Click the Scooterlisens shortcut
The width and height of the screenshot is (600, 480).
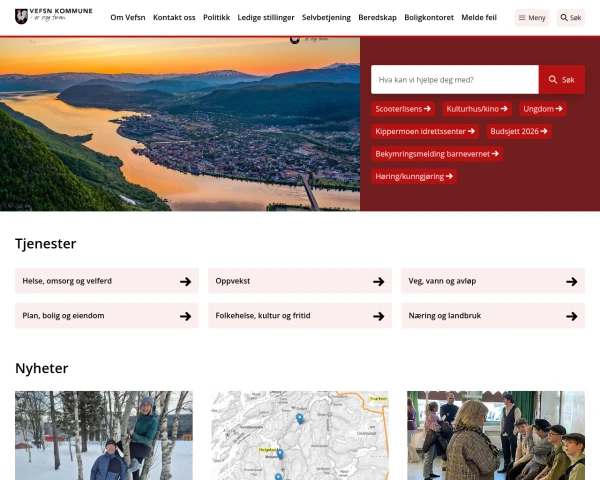pyautogui.click(x=403, y=108)
